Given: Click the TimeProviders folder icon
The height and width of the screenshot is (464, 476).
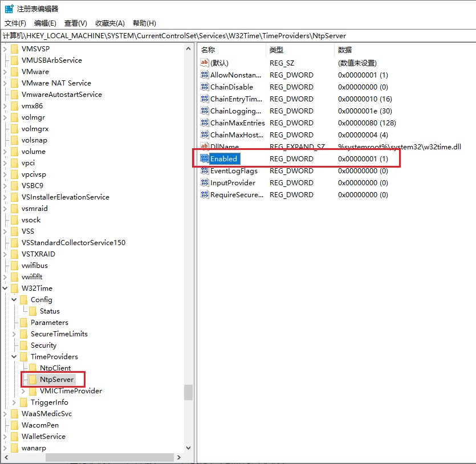Looking at the screenshot, I should 24,357.
